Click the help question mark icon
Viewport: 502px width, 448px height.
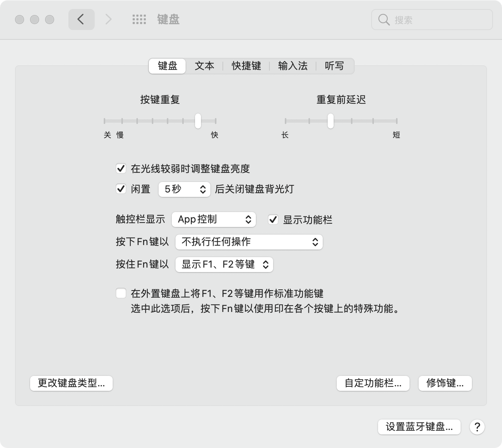click(478, 427)
